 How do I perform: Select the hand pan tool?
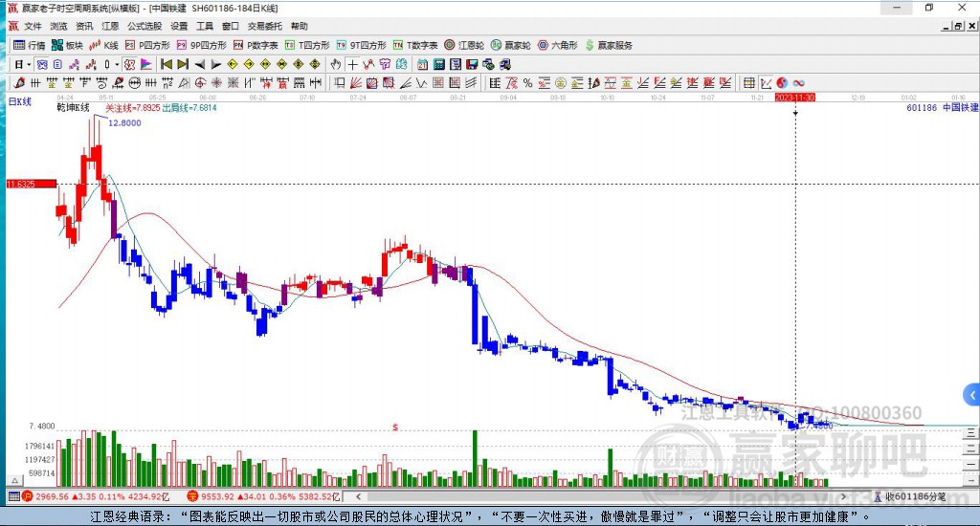[336, 64]
